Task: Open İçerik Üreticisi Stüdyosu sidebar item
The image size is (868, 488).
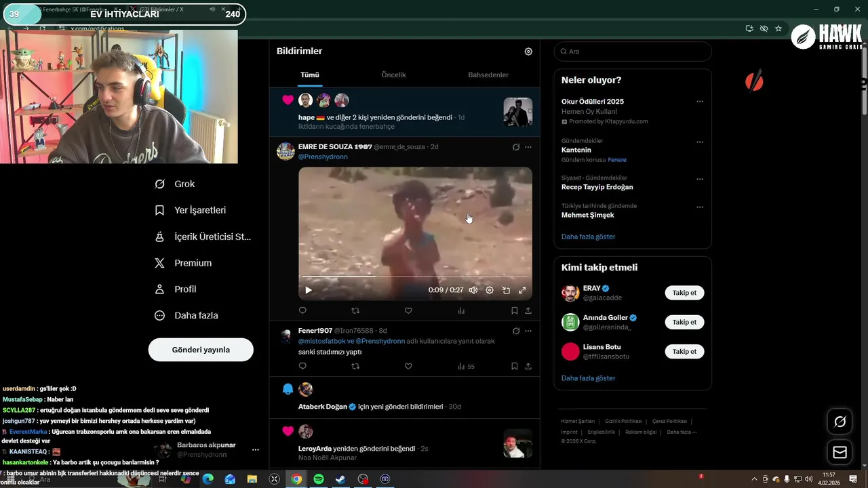Action: click(203, 237)
